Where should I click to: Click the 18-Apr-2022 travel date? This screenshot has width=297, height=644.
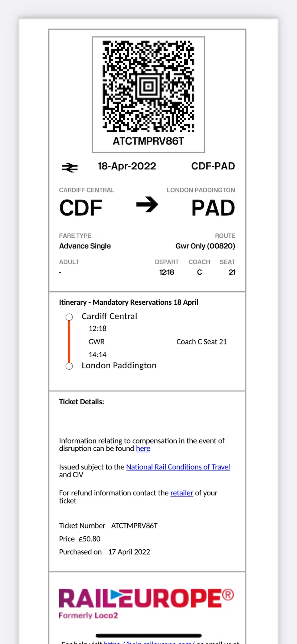click(x=127, y=166)
